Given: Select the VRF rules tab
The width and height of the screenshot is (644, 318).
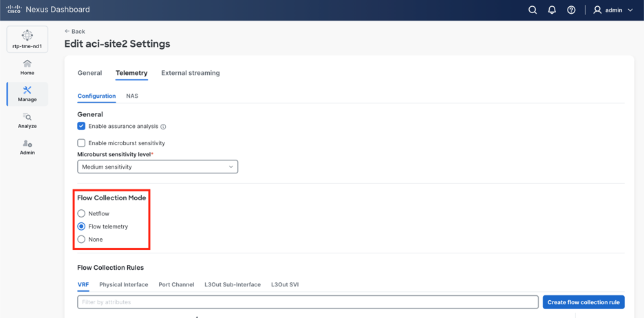Looking at the screenshot, I should pyautogui.click(x=83, y=284).
